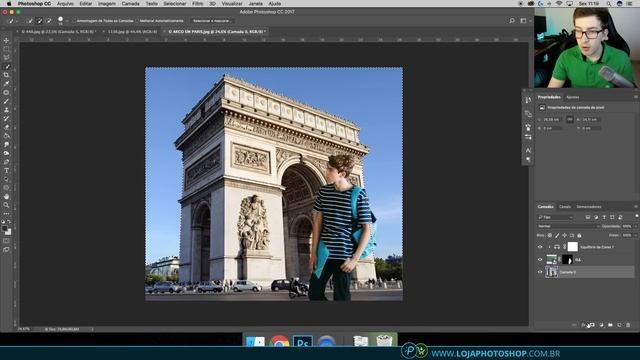Choose Add to Selection mode in options bar
This screenshot has width=640, height=360.
[40, 20]
